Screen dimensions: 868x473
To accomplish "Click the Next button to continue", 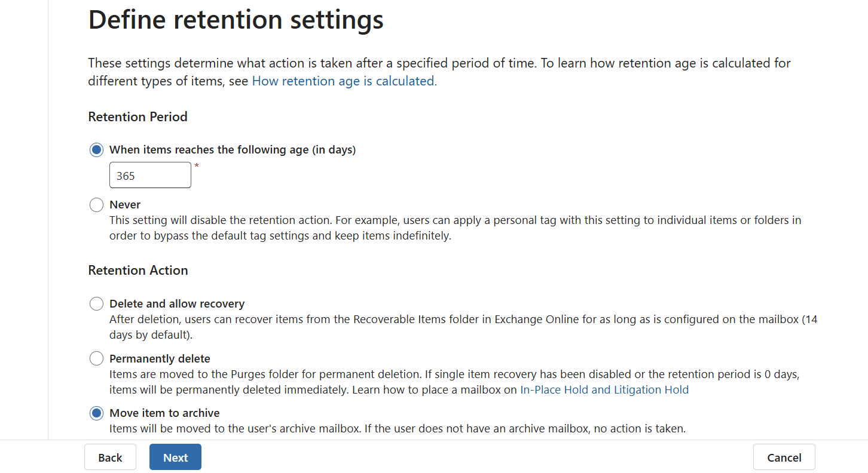I will pos(175,457).
